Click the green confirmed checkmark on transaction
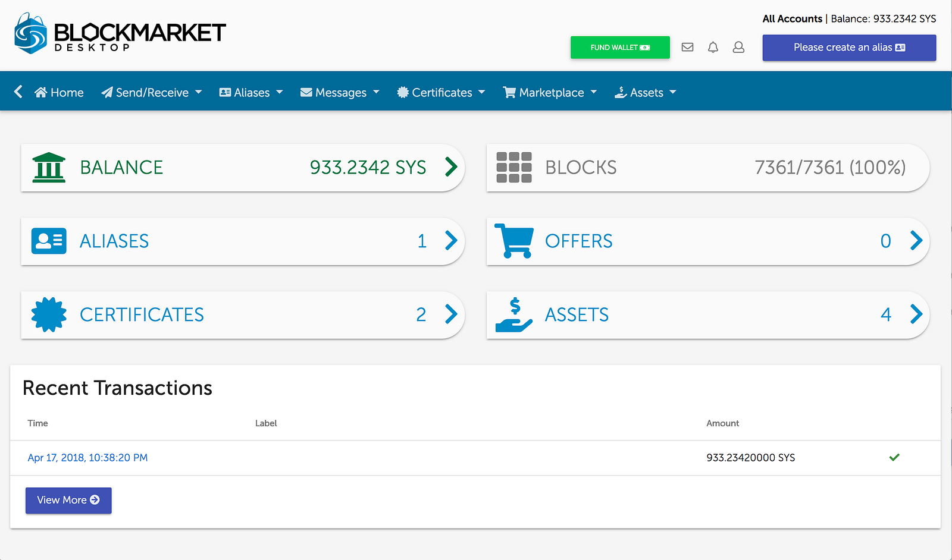 (x=894, y=457)
